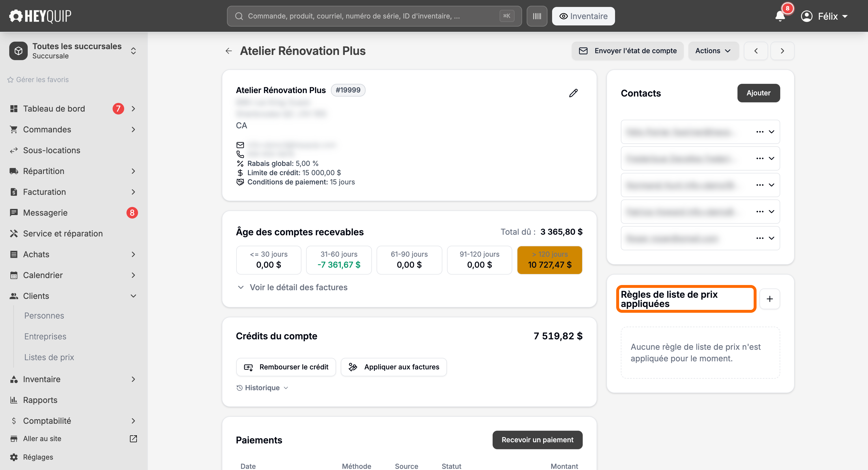
Task: Click Envoyer l'état de compte
Action: click(627, 51)
